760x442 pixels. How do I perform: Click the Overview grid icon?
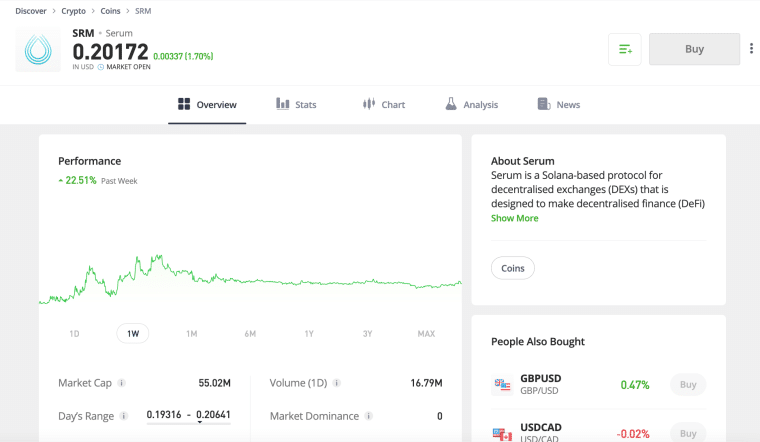[x=184, y=104]
